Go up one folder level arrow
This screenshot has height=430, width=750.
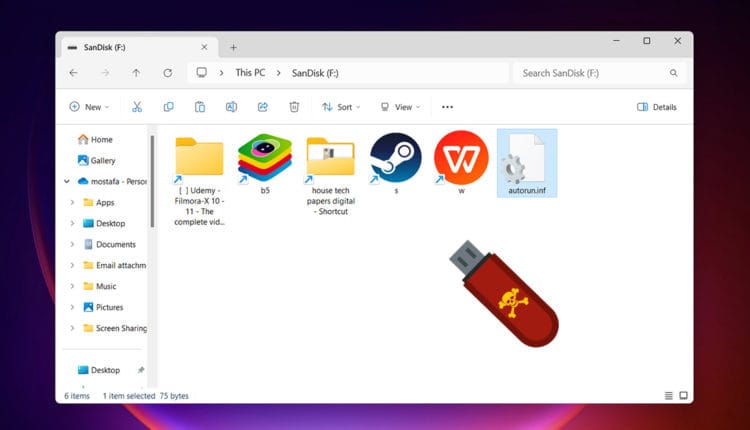136,73
